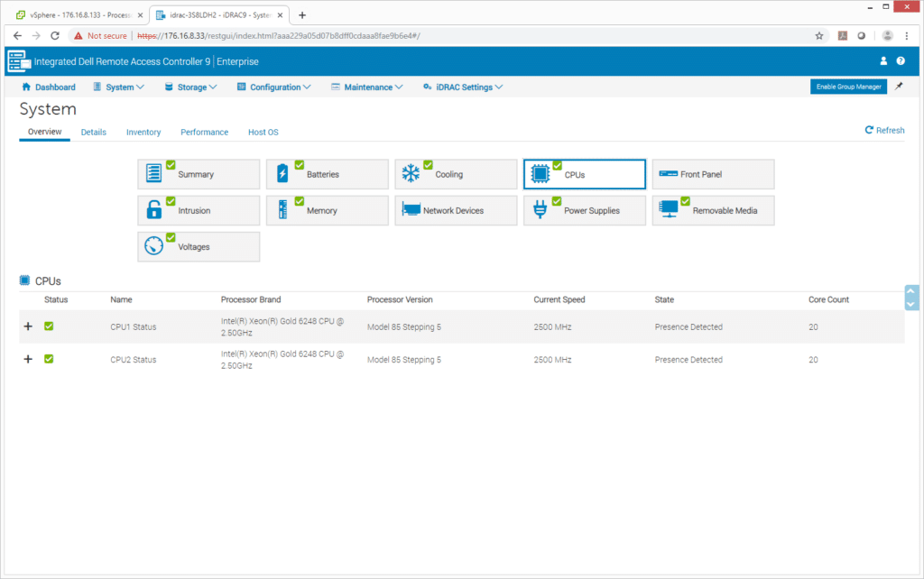
Task: Open a new browser tab
Action: [302, 14]
